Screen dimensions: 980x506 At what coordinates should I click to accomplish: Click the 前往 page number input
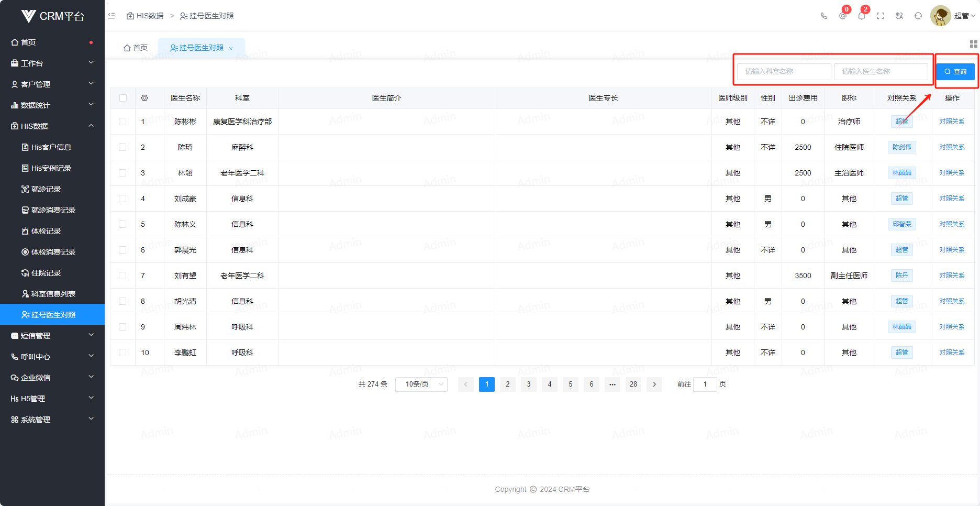tap(705, 384)
